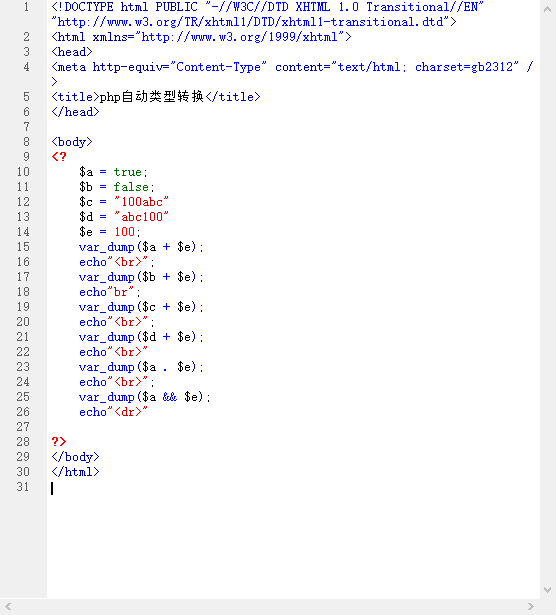Click the closing </head> tag
This screenshot has height=615, width=556.
point(75,112)
